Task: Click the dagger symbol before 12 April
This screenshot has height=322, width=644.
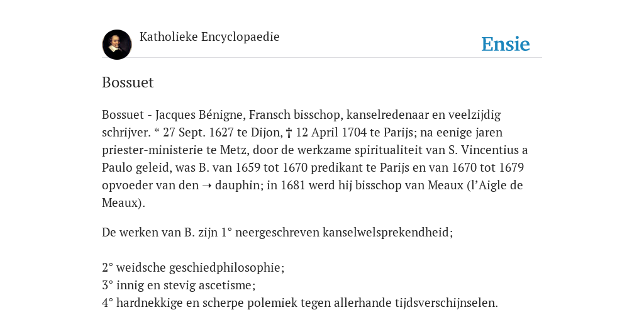Action: tap(289, 133)
